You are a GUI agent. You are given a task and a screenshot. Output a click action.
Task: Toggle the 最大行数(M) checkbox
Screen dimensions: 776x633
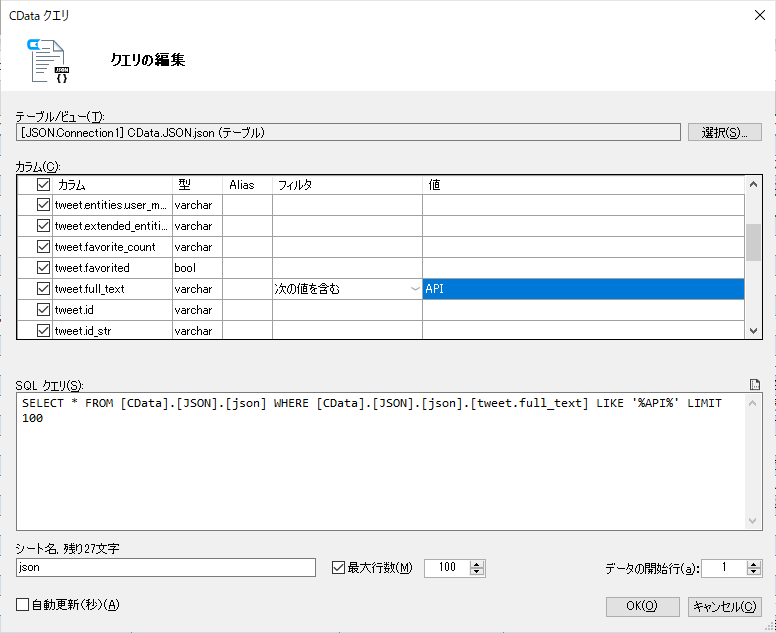[x=338, y=567]
